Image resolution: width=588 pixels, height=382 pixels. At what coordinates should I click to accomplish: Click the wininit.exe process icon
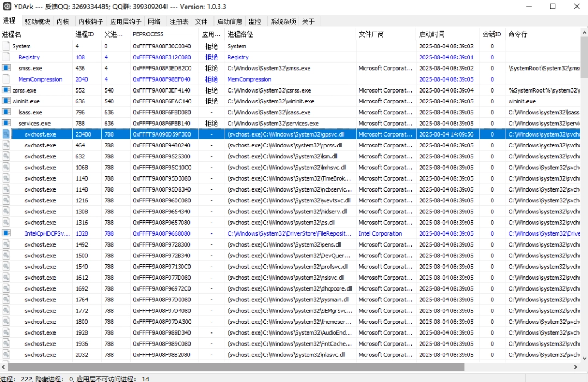click(7, 101)
